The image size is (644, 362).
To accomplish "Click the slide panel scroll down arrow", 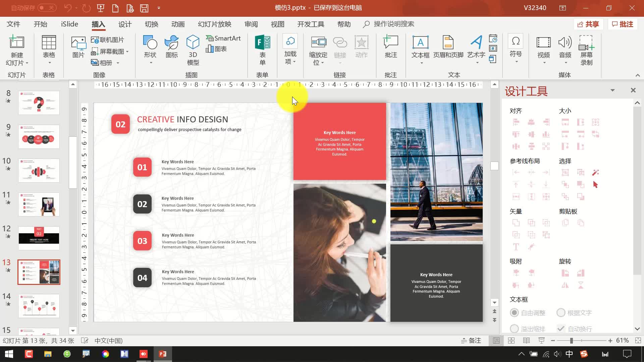I will (73, 330).
